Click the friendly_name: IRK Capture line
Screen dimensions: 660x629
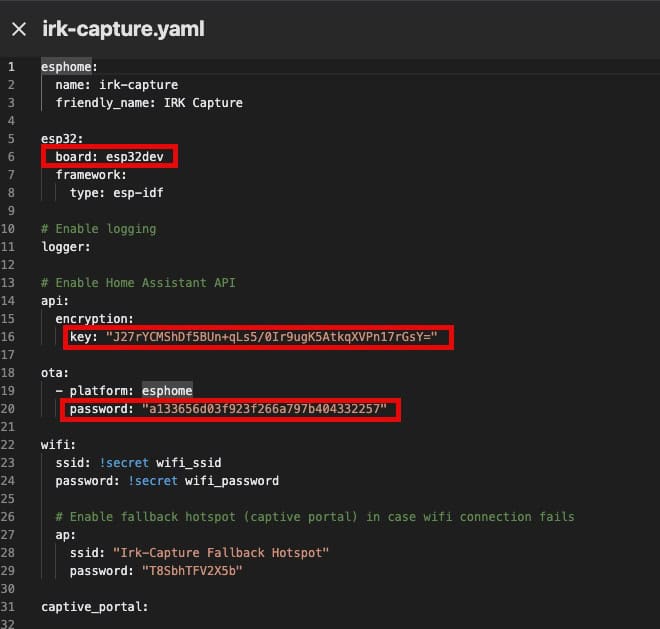pos(149,103)
